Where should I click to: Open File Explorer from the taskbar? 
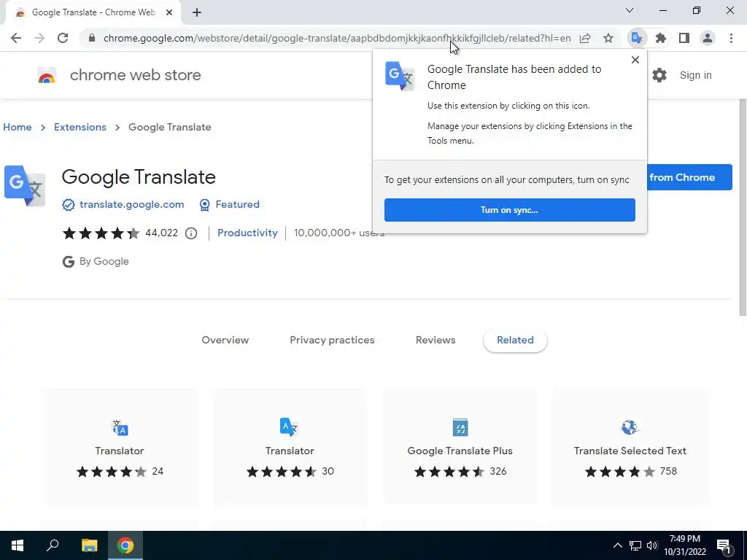point(89,545)
